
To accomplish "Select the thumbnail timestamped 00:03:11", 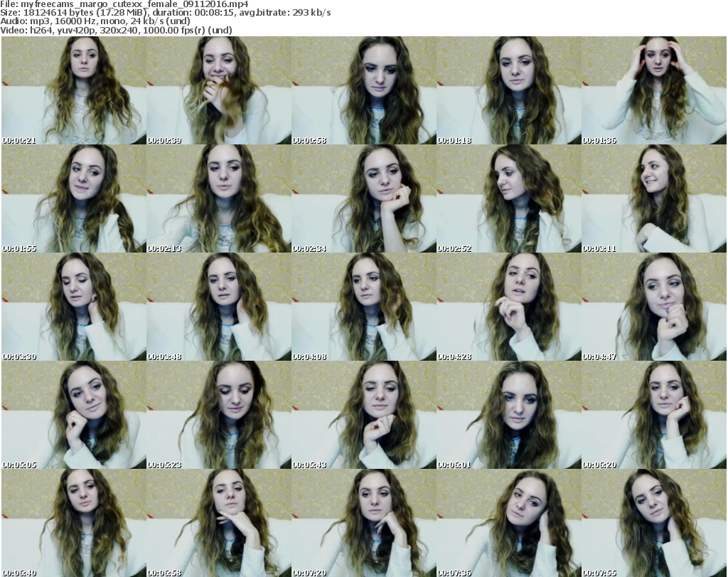I will click(x=654, y=198).
